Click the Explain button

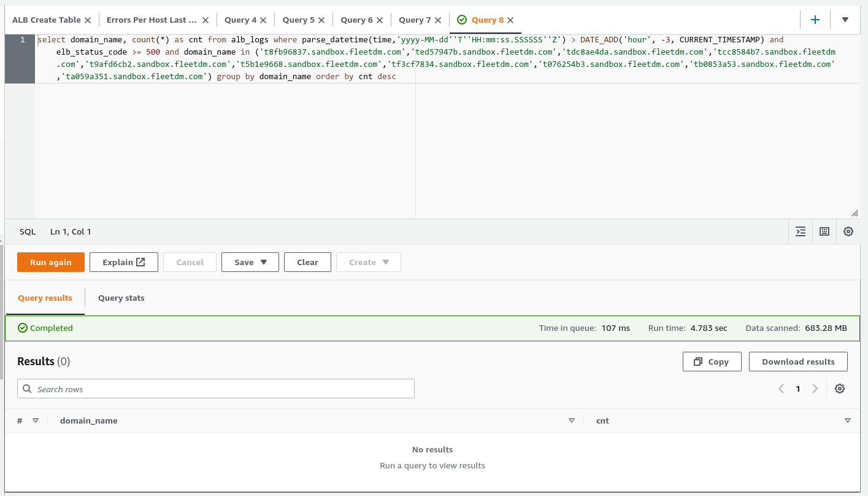click(x=124, y=262)
